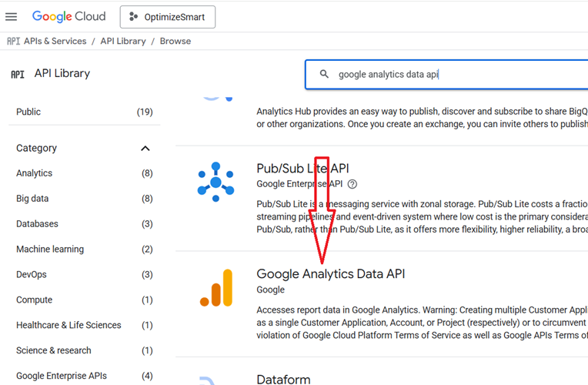Viewport: 588px width, 385px height.
Task: Click the Pub/Sub Lite API icon
Action: coord(215,182)
